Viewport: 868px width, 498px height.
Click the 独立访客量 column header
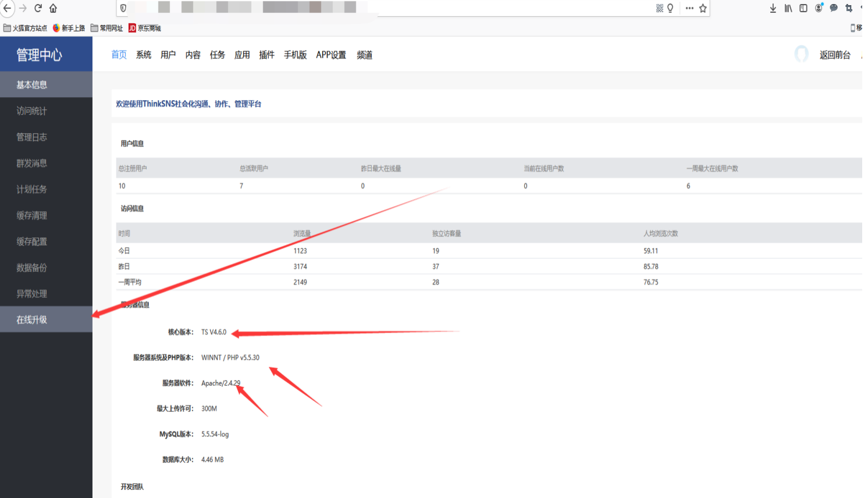tap(446, 234)
